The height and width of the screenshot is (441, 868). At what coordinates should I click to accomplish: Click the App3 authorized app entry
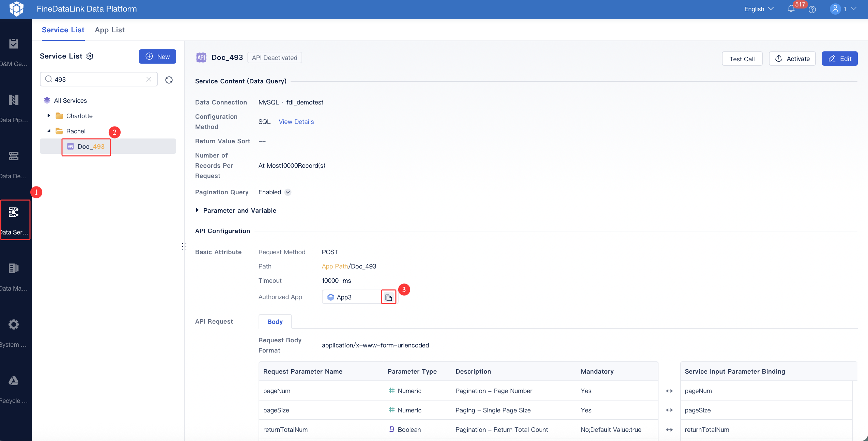(352, 297)
